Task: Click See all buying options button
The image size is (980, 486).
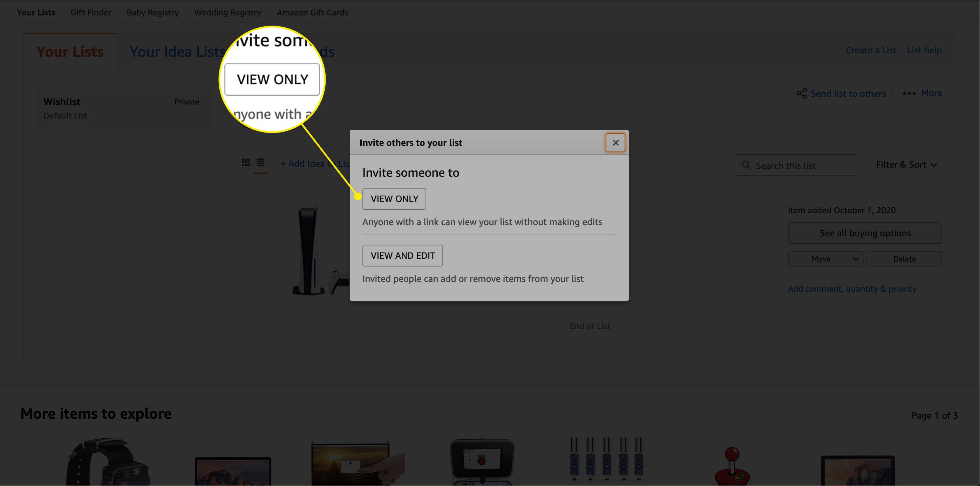Action: [865, 233]
